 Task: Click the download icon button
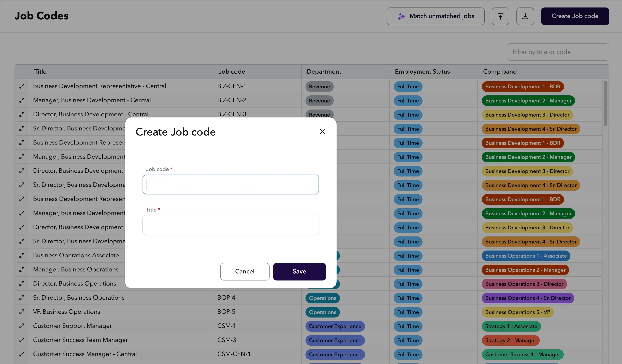pyautogui.click(x=525, y=16)
